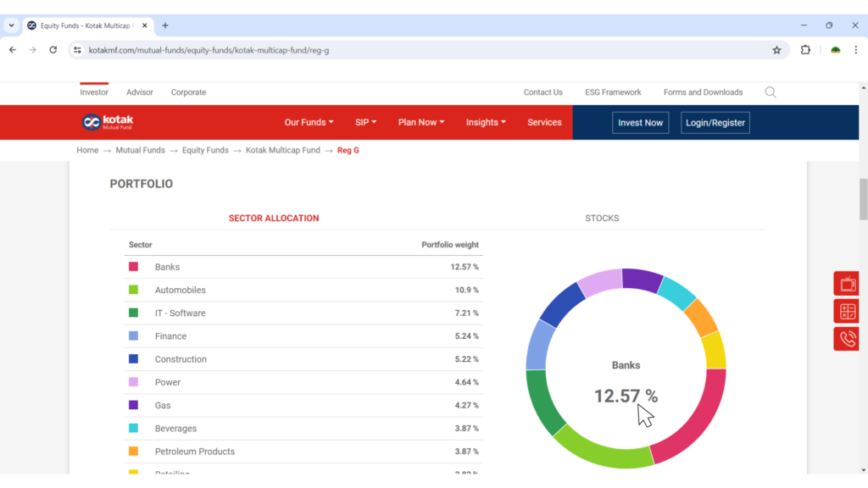868x488 pixels.
Task: Click the 10.9 % portfolio weight value
Action: click(x=467, y=290)
